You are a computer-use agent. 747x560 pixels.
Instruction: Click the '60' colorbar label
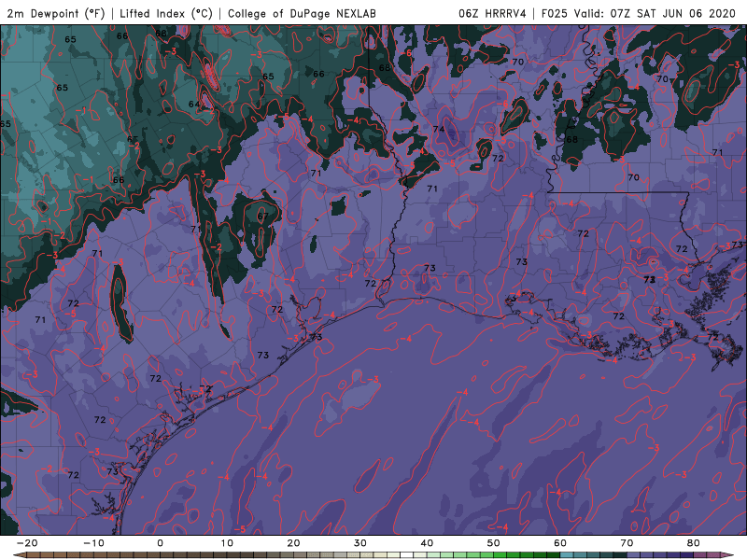tap(560, 543)
